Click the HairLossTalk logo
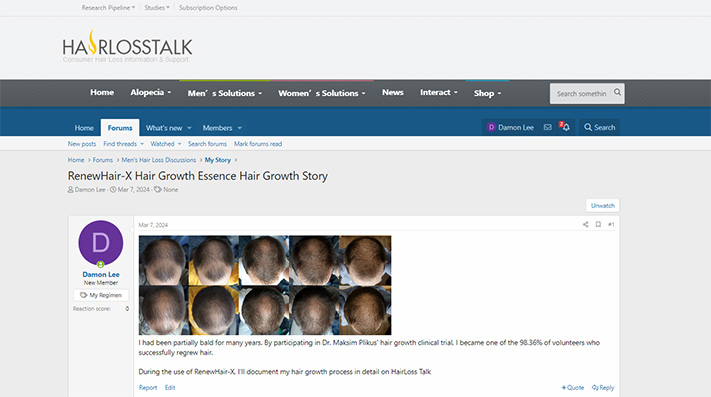The width and height of the screenshot is (711, 397). pos(127,47)
